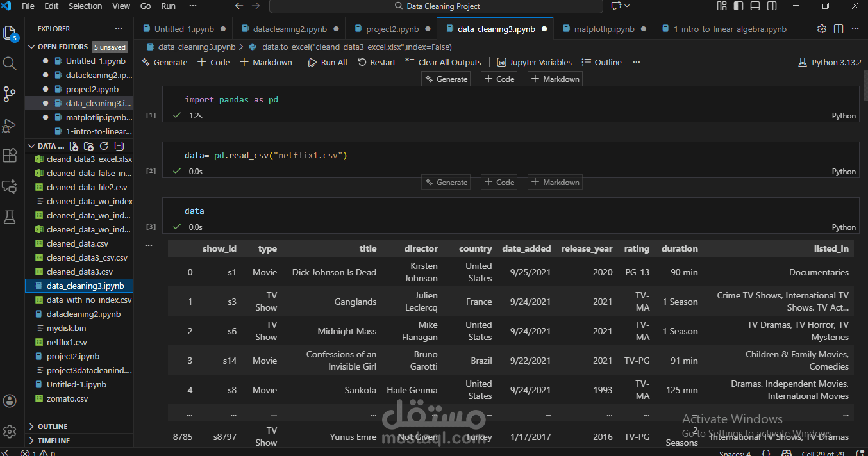Screen dimensions: 868x456
Task: Go back with the navigation arrow
Action: click(x=239, y=6)
